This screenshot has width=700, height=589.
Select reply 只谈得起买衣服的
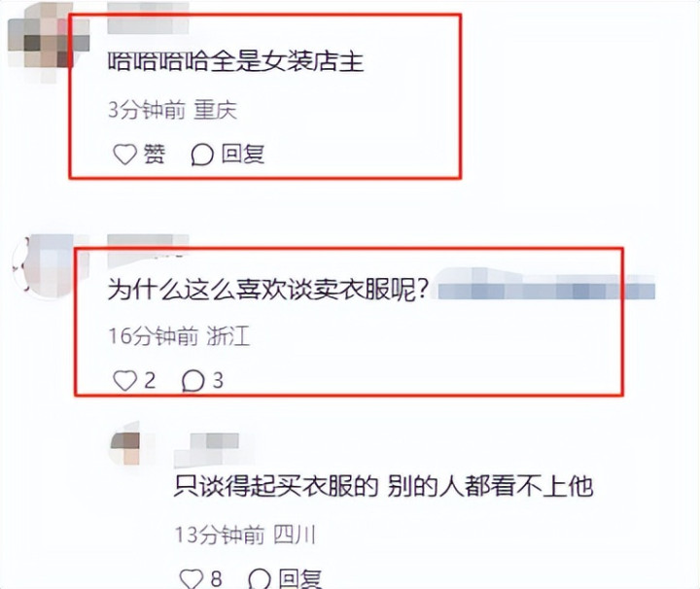[276, 486]
